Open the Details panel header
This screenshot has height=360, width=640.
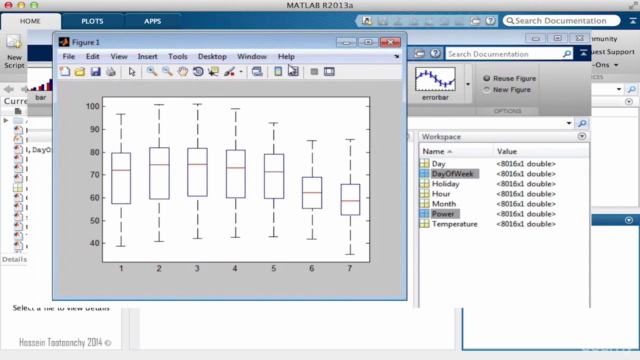coord(14,260)
